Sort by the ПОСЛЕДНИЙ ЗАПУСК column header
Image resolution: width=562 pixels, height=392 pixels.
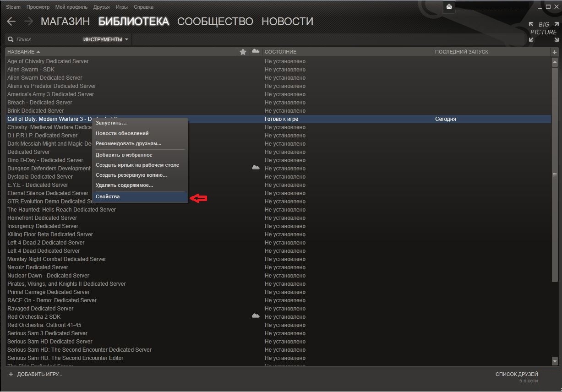click(x=462, y=52)
